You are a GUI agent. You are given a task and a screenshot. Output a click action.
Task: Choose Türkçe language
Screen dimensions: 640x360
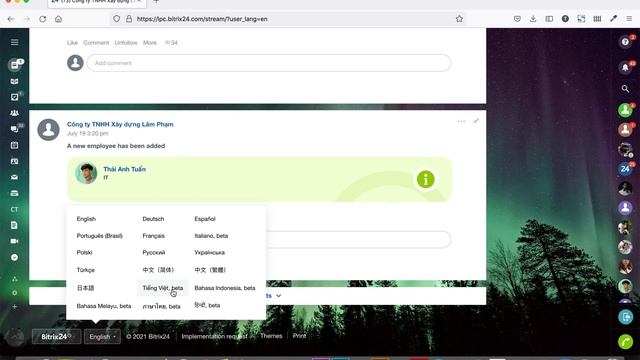[86, 270]
